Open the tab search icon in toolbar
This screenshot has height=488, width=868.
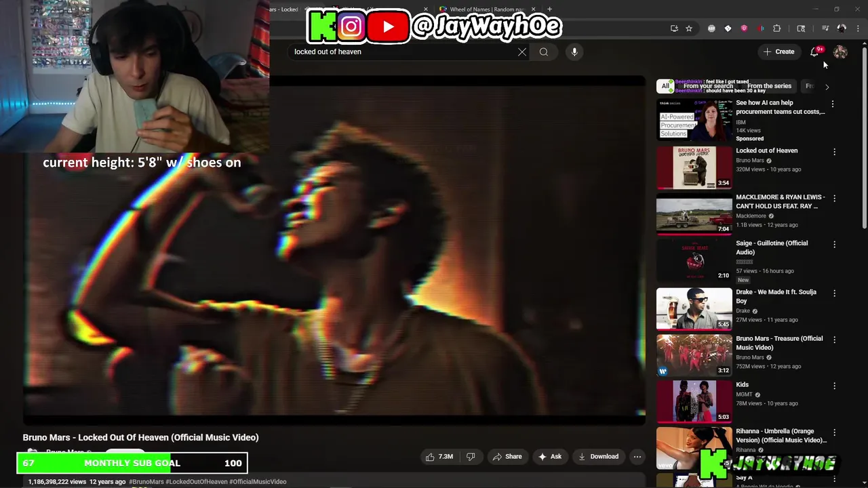[801, 28]
